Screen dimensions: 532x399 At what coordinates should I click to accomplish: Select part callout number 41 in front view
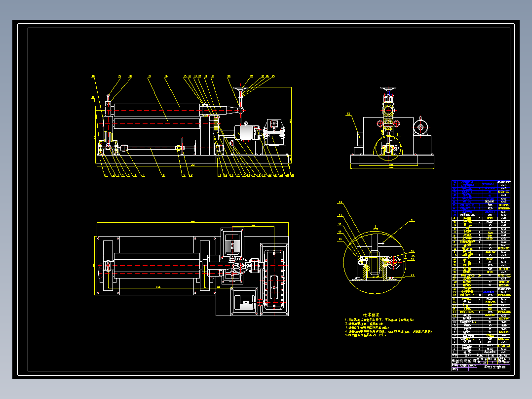[93, 97]
